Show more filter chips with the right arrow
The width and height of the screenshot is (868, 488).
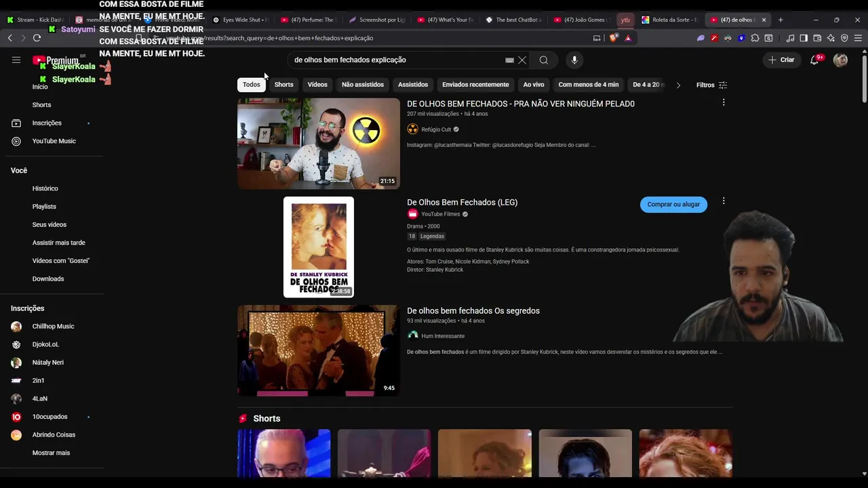pyautogui.click(x=678, y=85)
